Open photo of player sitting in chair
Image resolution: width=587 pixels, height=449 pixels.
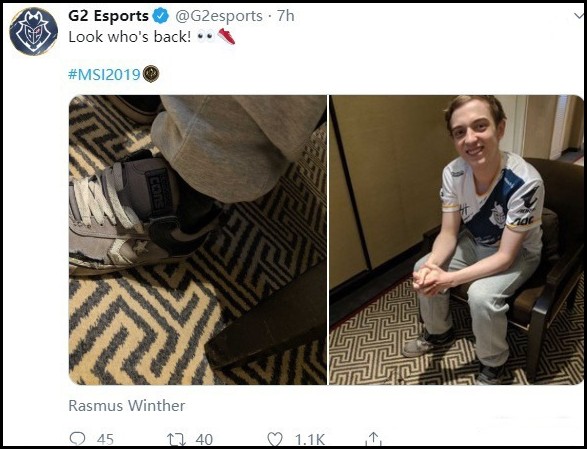tap(456, 240)
